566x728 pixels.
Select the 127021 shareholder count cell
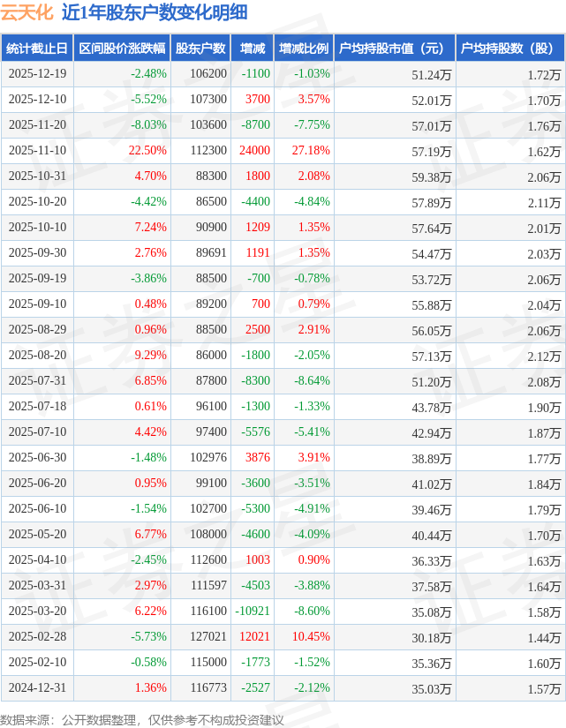[x=208, y=637]
